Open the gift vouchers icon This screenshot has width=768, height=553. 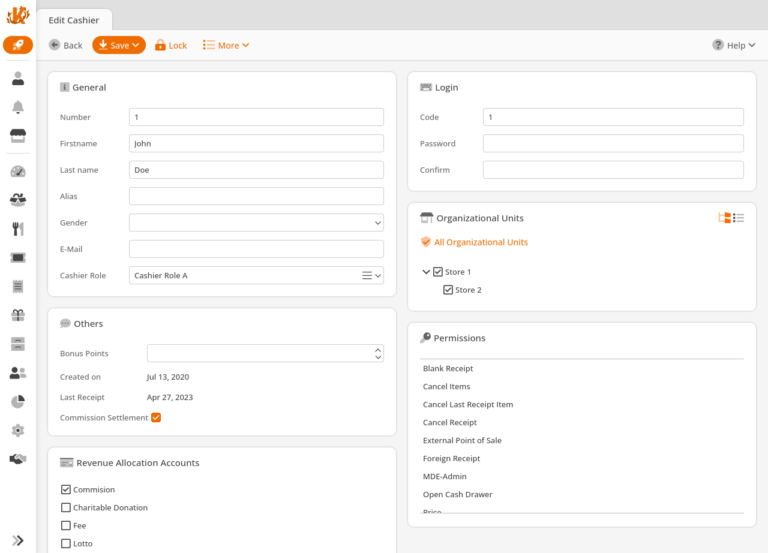18,315
